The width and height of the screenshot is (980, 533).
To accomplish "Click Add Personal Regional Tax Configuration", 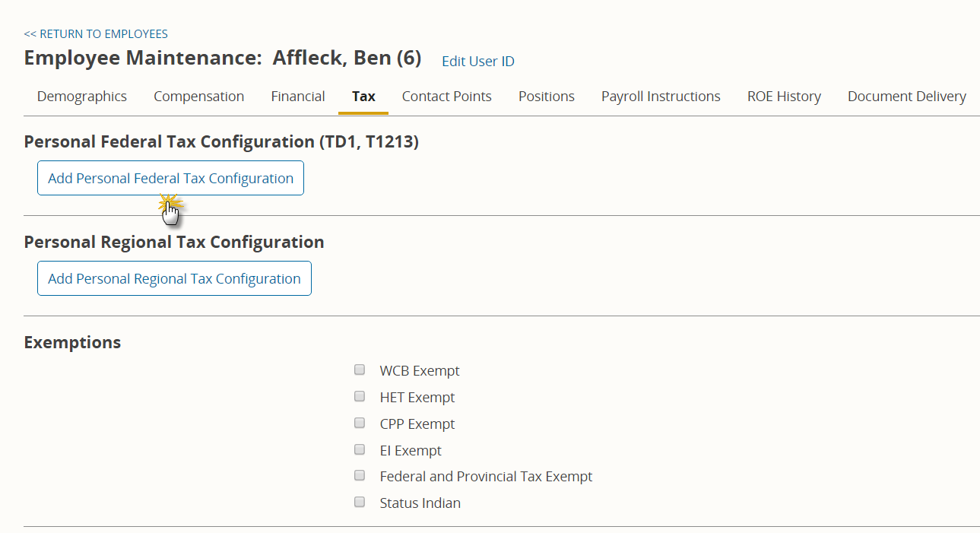I will click(174, 278).
